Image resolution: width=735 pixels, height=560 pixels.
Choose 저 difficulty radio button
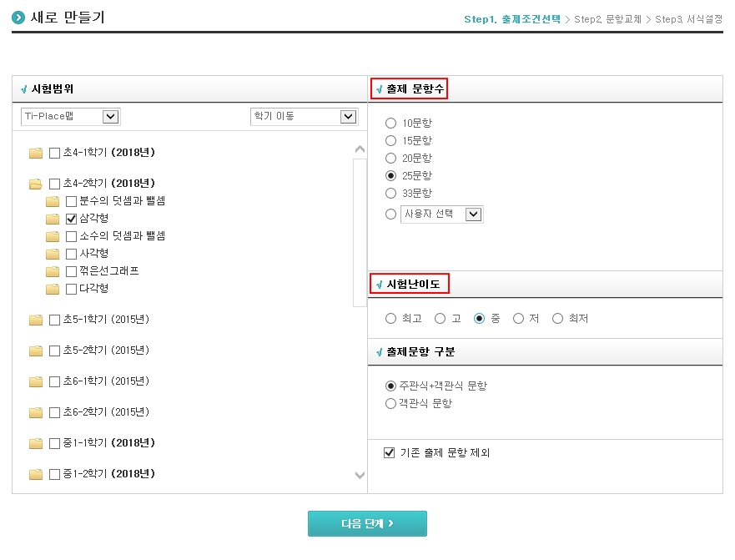[518, 319]
